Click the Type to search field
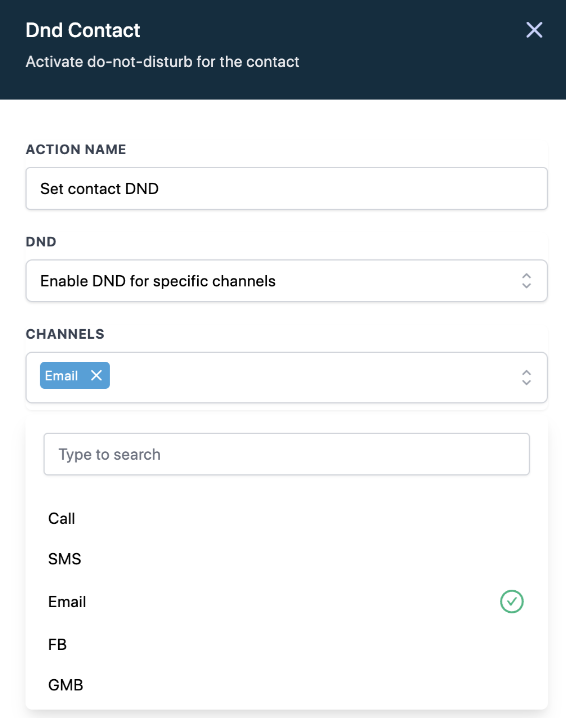The width and height of the screenshot is (566, 718). [x=287, y=454]
